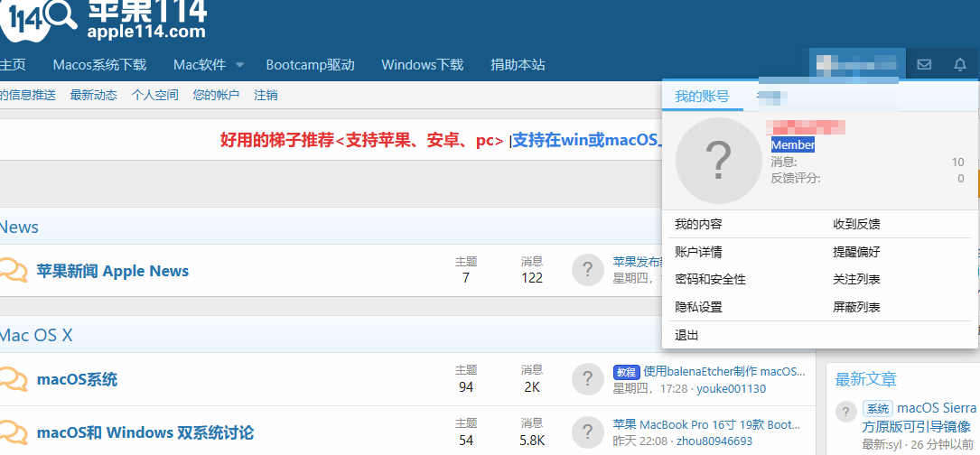Click the highlighted Member title
Viewport: 980px width, 455px height.
(x=792, y=145)
